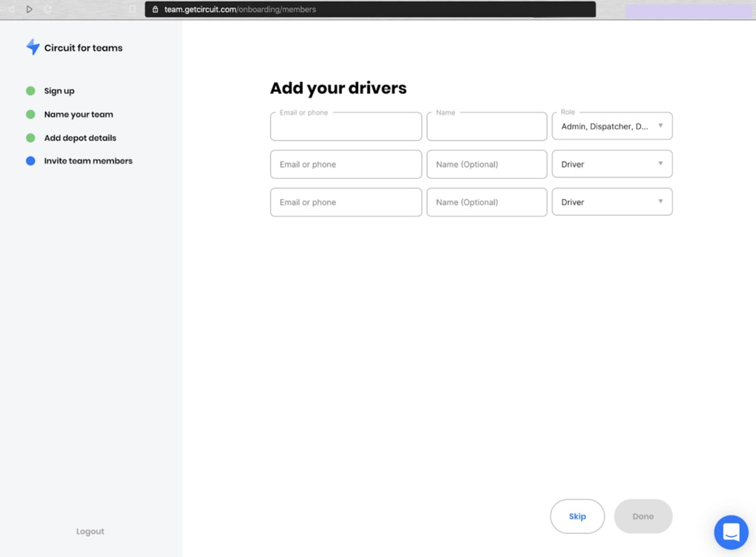Click the green dot beside Name your team
The width and height of the screenshot is (756, 557).
click(31, 114)
